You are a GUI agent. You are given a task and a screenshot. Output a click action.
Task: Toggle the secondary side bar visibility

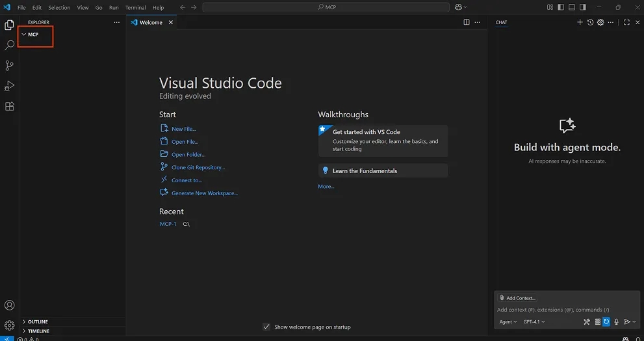coord(582,7)
